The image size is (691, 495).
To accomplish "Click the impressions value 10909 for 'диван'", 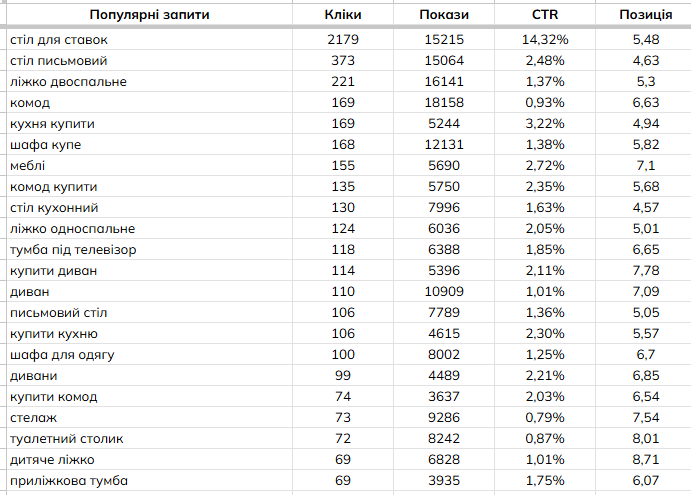I will click(445, 291).
